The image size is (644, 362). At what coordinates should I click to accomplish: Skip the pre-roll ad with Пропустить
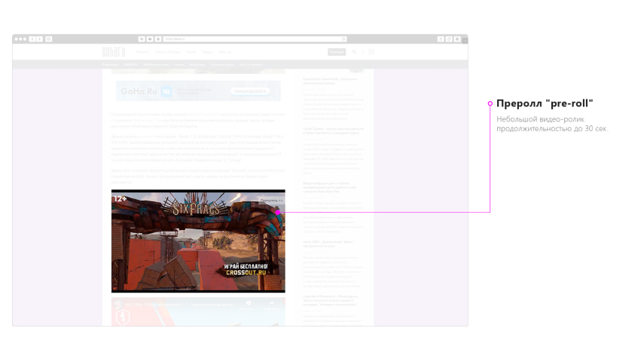271,201
